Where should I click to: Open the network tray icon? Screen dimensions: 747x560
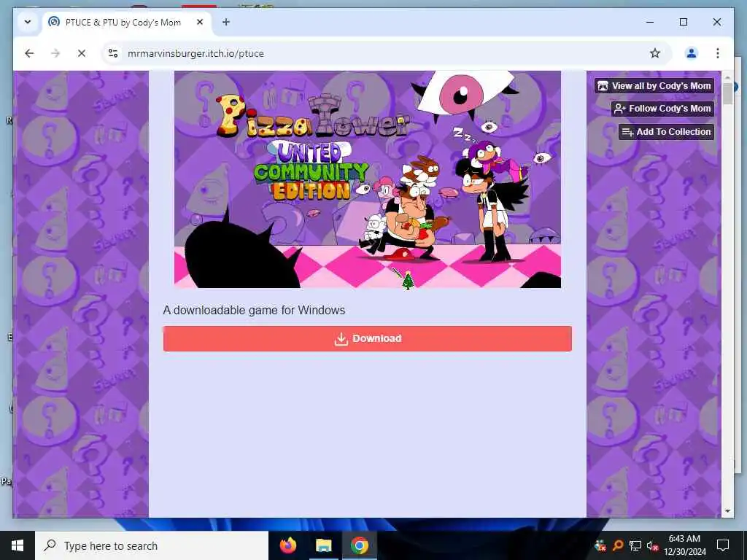[x=635, y=545]
